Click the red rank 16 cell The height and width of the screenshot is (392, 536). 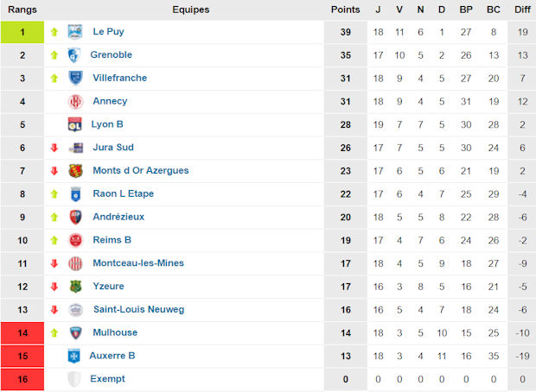click(x=22, y=379)
